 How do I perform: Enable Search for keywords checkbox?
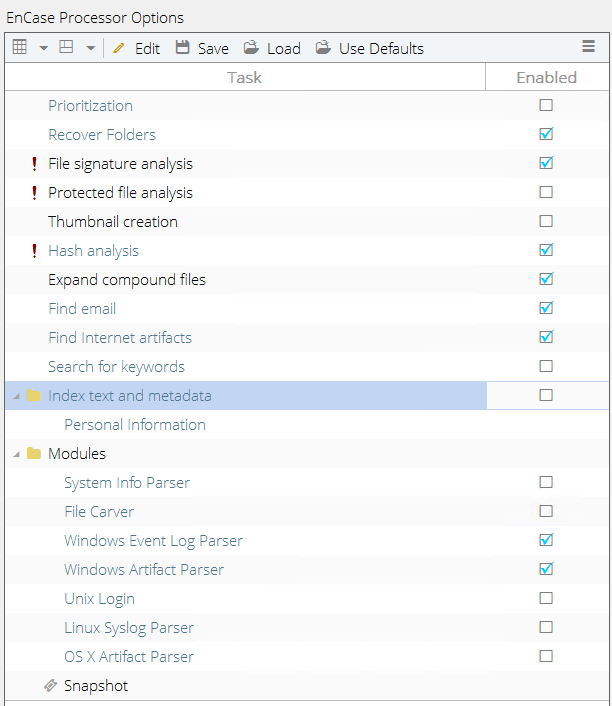546,366
